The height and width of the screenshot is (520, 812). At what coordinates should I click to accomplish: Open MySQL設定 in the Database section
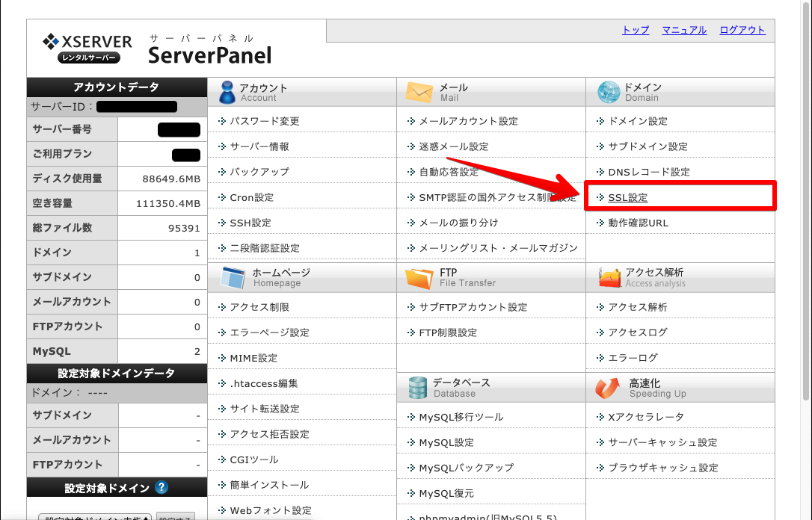(x=446, y=442)
